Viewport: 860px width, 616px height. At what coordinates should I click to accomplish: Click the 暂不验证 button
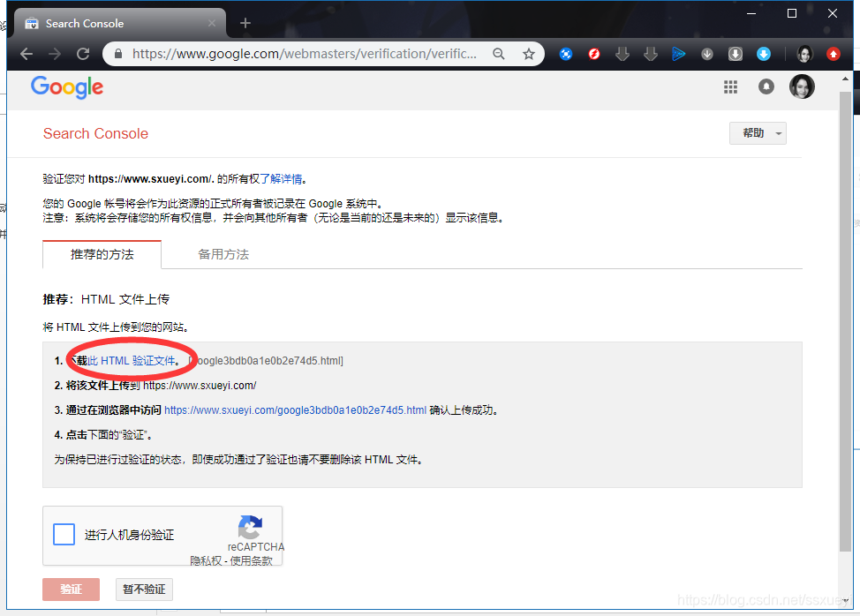[x=144, y=590]
